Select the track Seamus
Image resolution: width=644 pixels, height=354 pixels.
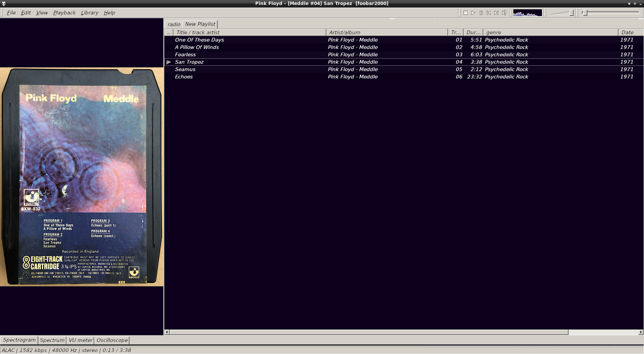click(185, 69)
